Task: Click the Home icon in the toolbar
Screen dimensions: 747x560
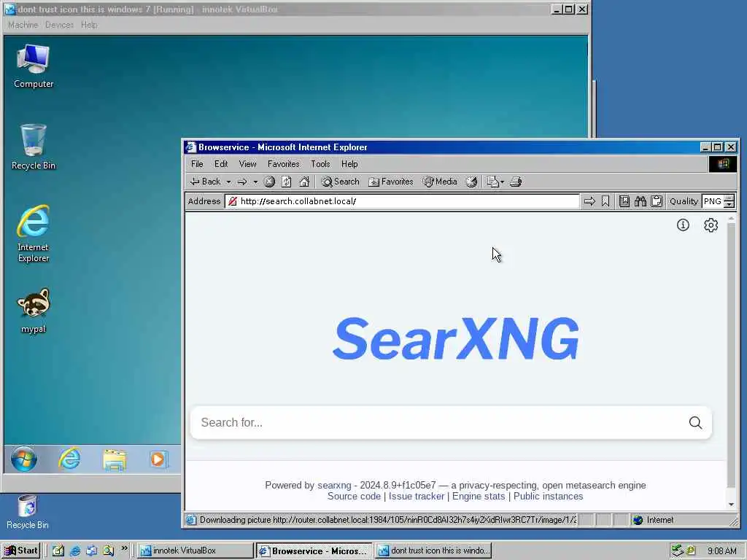Action: click(x=304, y=182)
